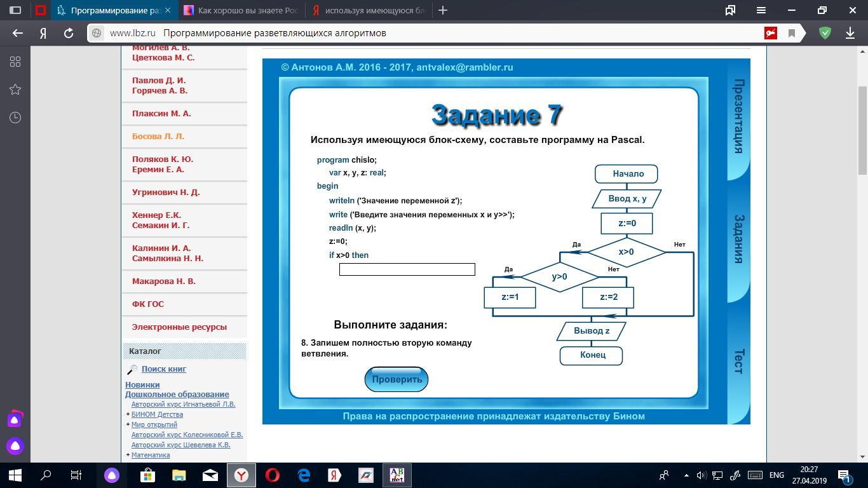Open the downloads arrow icon in toolbar
Screen dimensions: 868x488
pos(850,33)
